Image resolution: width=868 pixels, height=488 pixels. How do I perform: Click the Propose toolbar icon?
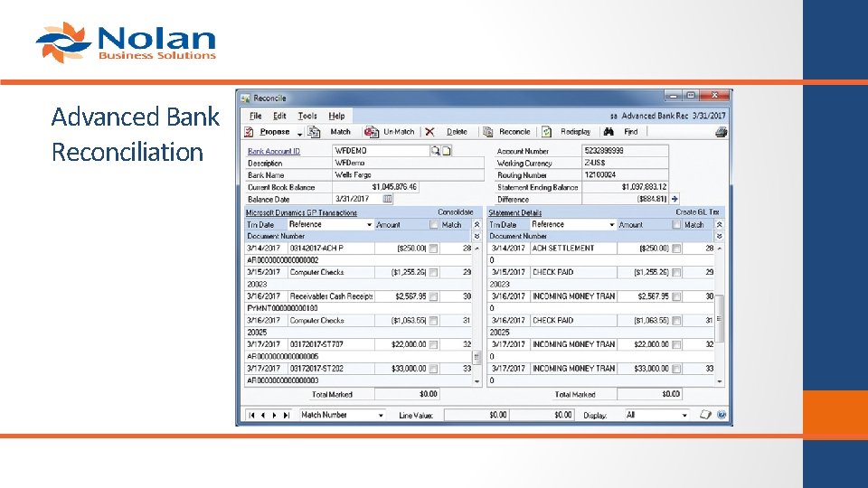(x=250, y=132)
